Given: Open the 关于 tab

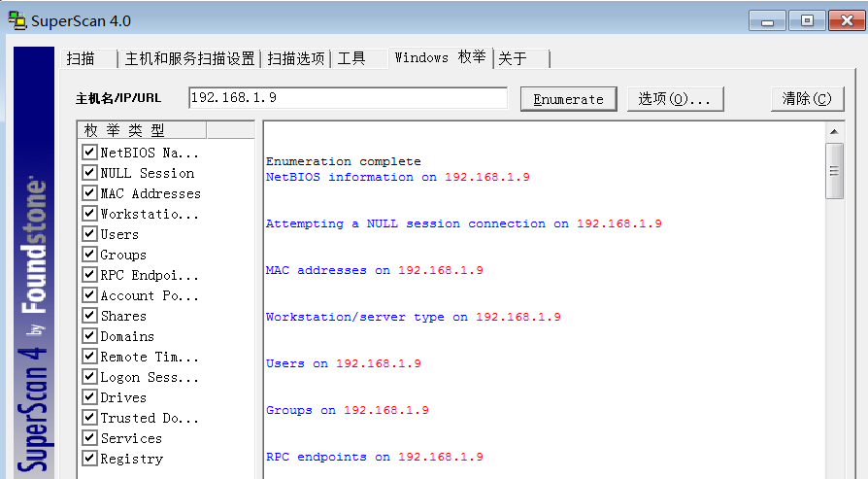Looking at the screenshot, I should (x=521, y=58).
